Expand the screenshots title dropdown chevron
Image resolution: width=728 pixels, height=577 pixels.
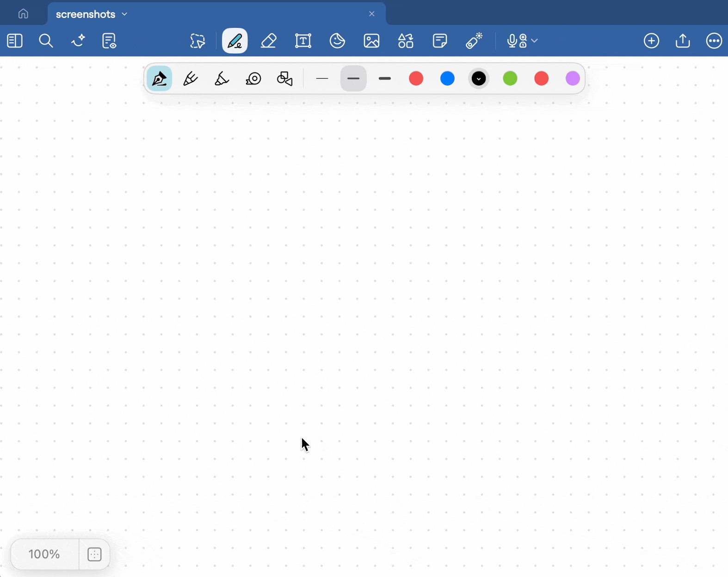[124, 14]
